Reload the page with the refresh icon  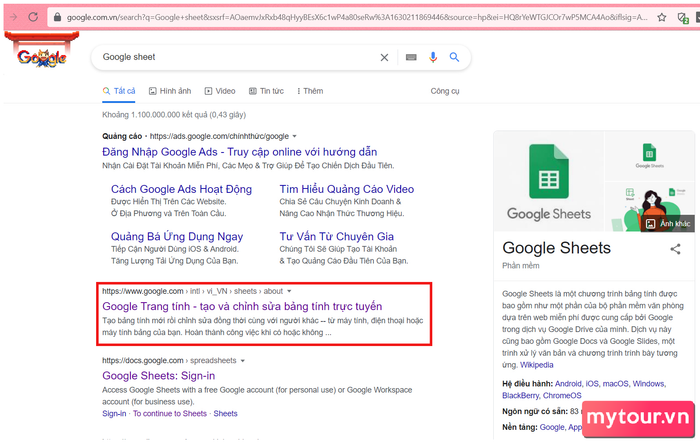tap(33, 17)
